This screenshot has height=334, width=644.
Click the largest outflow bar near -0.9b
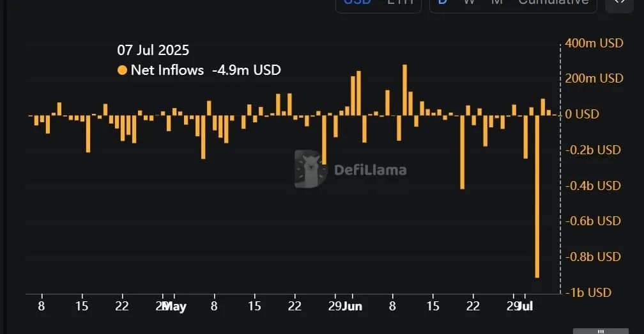537,196
